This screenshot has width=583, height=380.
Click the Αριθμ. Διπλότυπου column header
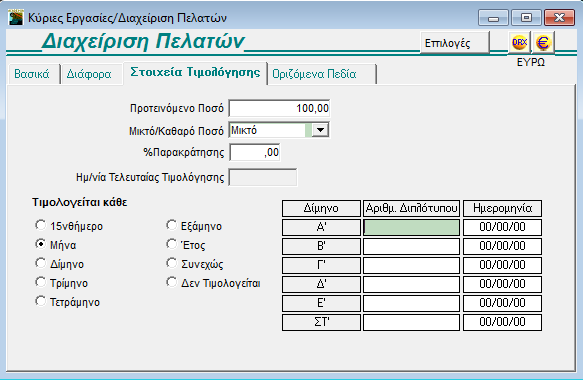[411, 208]
